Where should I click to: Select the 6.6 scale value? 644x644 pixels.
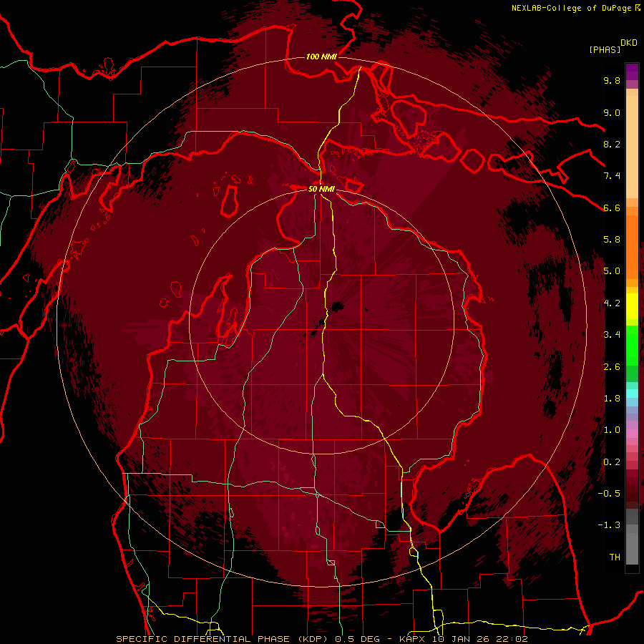(x=612, y=208)
